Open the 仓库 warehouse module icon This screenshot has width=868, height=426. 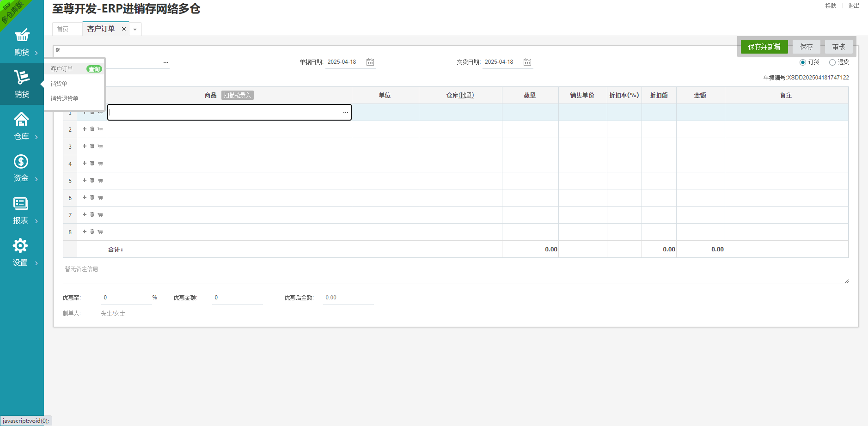click(21, 119)
